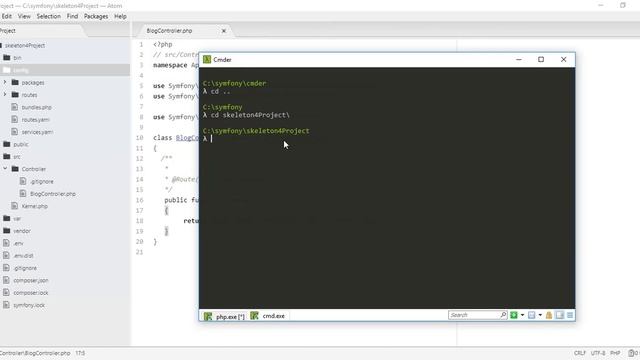Click the Cmder logo icon in title bar
640x360 pixels.
point(207,60)
